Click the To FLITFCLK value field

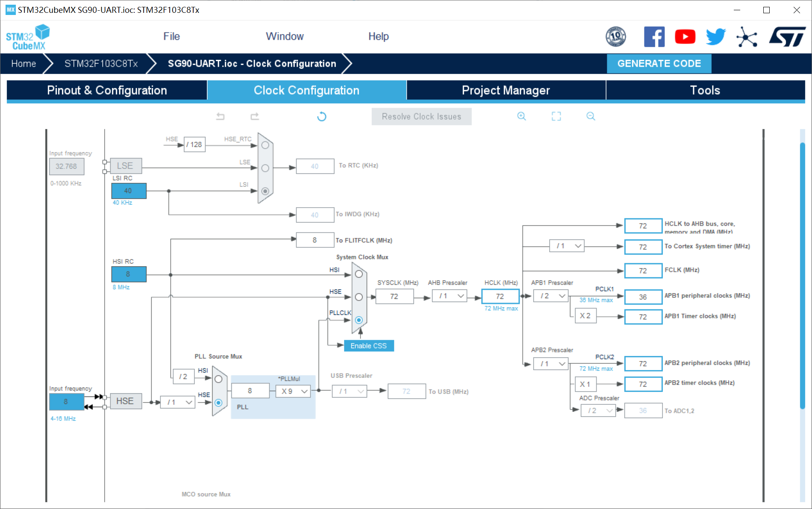point(315,240)
